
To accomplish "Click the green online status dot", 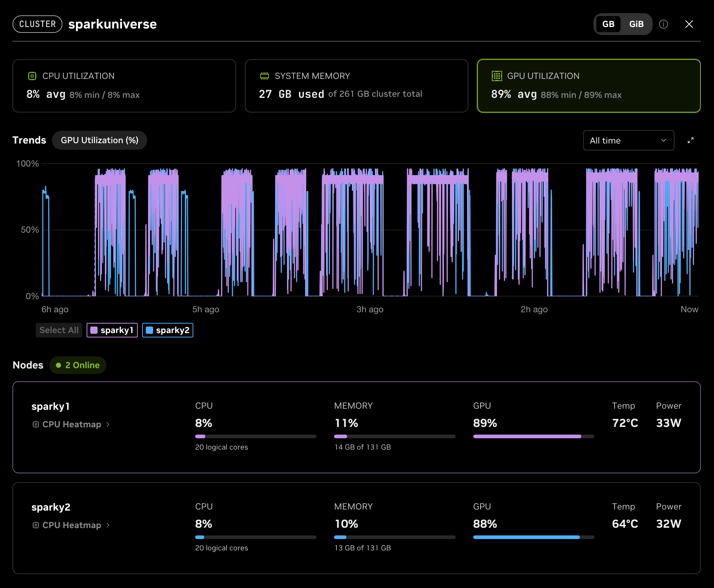I will coord(58,365).
